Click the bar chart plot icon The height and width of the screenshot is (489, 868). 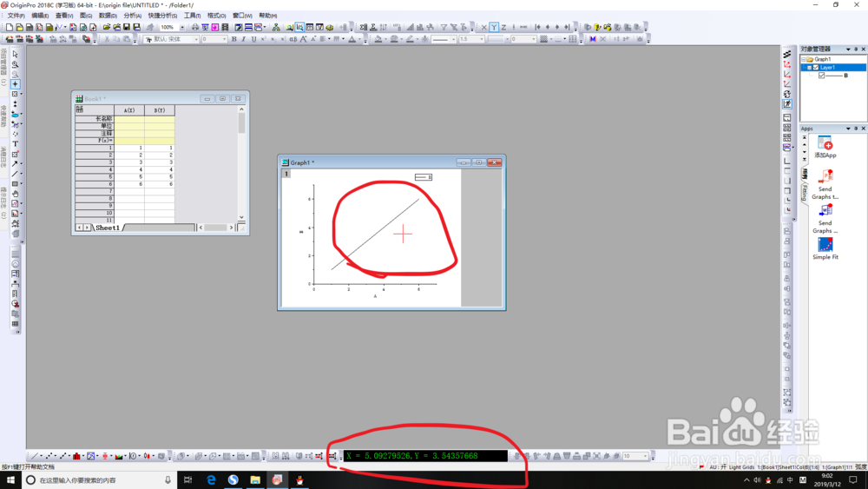pos(76,456)
